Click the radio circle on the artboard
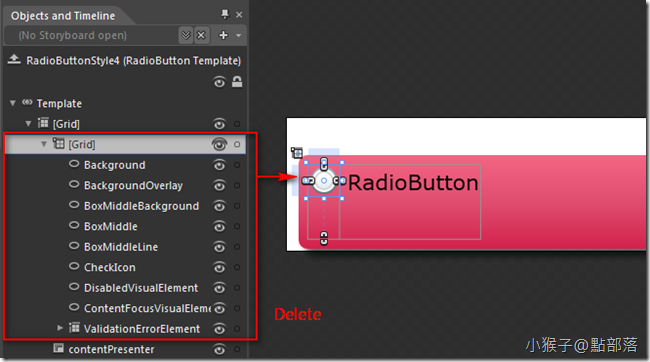650x362 pixels. pyautogui.click(x=324, y=181)
